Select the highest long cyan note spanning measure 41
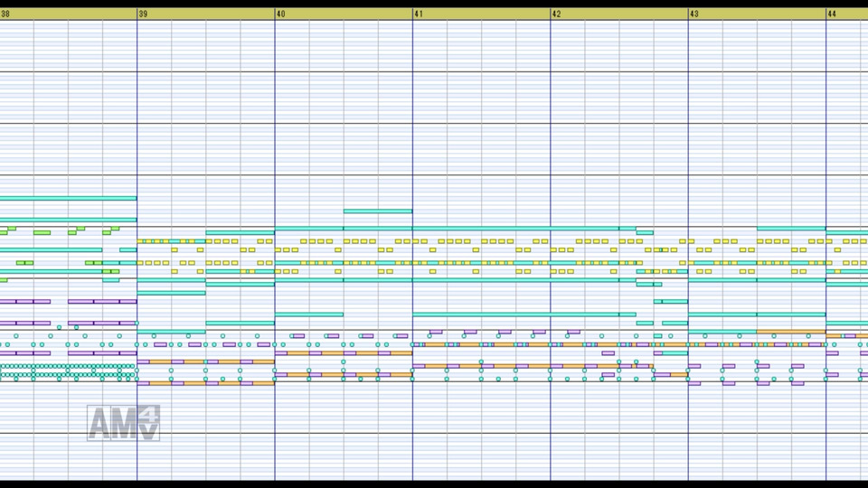Image resolution: width=868 pixels, height=488 pixels. click(x=515, y=229)
